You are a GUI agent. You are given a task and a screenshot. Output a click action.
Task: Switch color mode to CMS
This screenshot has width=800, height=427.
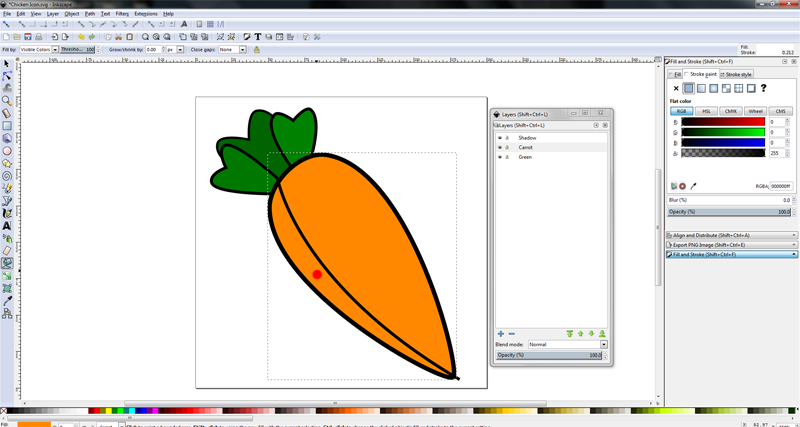(781, 111)
